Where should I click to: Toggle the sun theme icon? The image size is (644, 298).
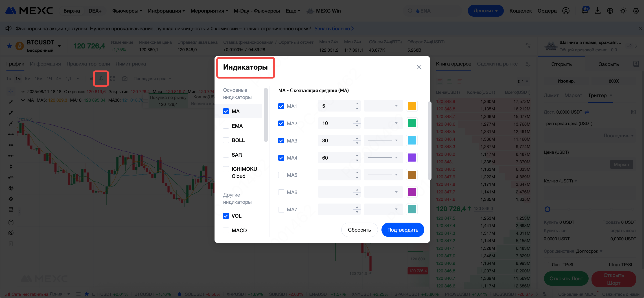[623, 11]
